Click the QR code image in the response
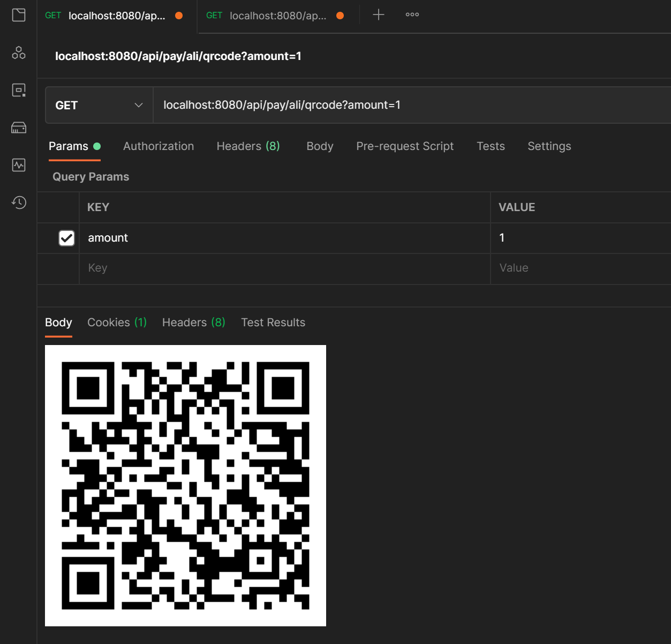This screenshot has width=671, height=644. coord(186,485)
